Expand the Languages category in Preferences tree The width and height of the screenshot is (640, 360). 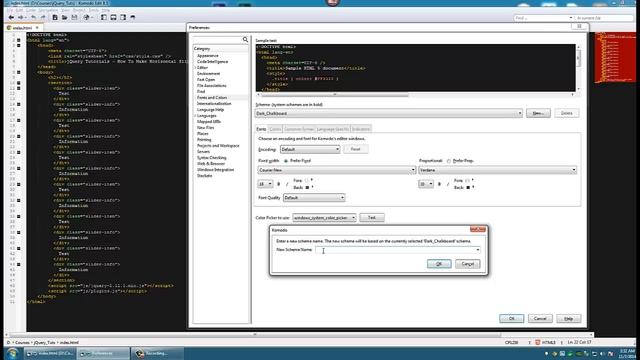(195, 116)
